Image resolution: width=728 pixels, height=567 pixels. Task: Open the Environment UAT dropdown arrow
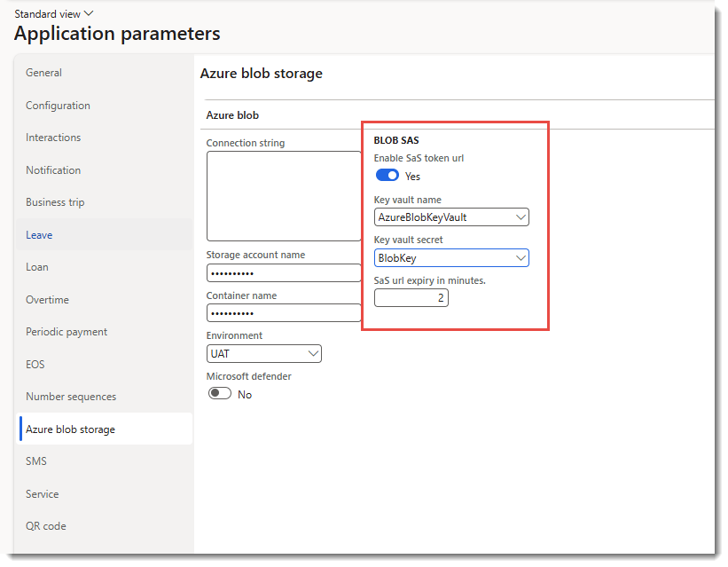pyautogui.click(x=313, y=354)
